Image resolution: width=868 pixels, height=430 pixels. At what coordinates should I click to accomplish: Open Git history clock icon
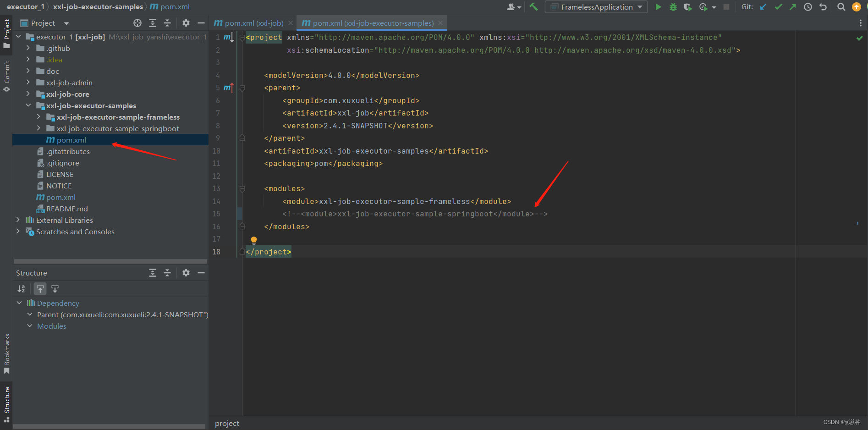click(808, 7)
